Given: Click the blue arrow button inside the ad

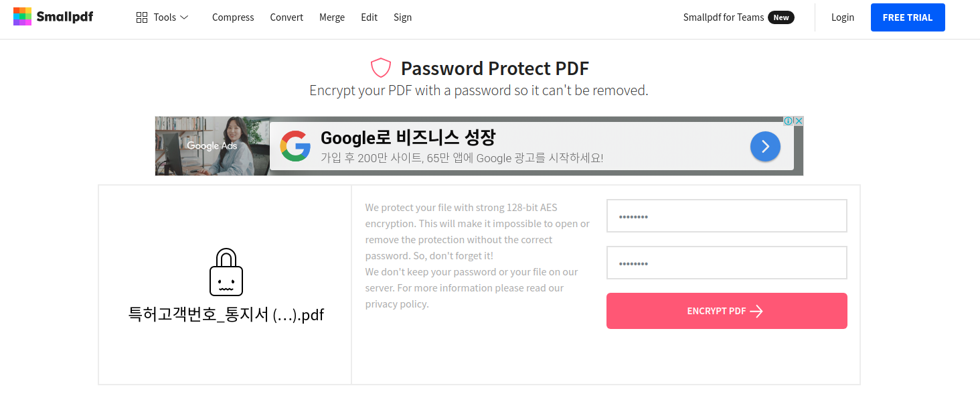Looking at the screenshot, I should tap(765, 146).
